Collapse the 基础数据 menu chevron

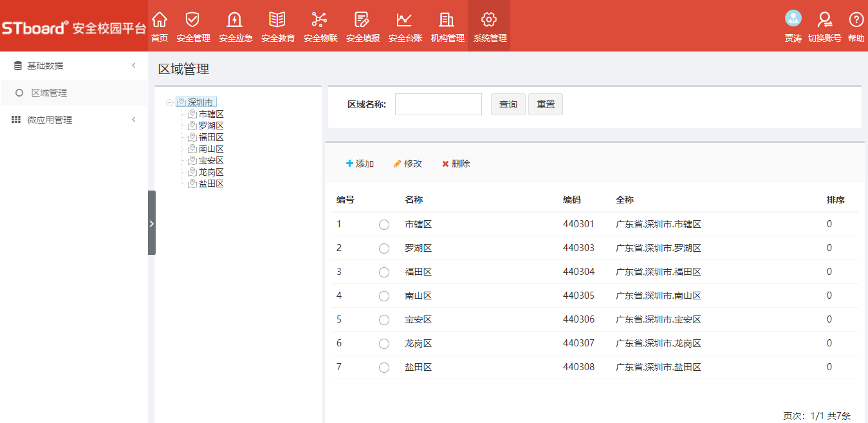pyautogui.click(x=134, y=66)
